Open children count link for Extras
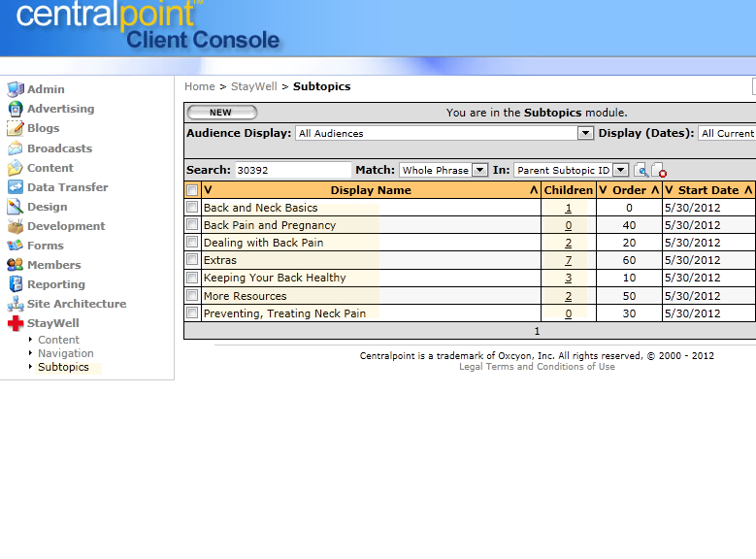Viewport: 756px width, 559px height. click(x=568, y=260)
